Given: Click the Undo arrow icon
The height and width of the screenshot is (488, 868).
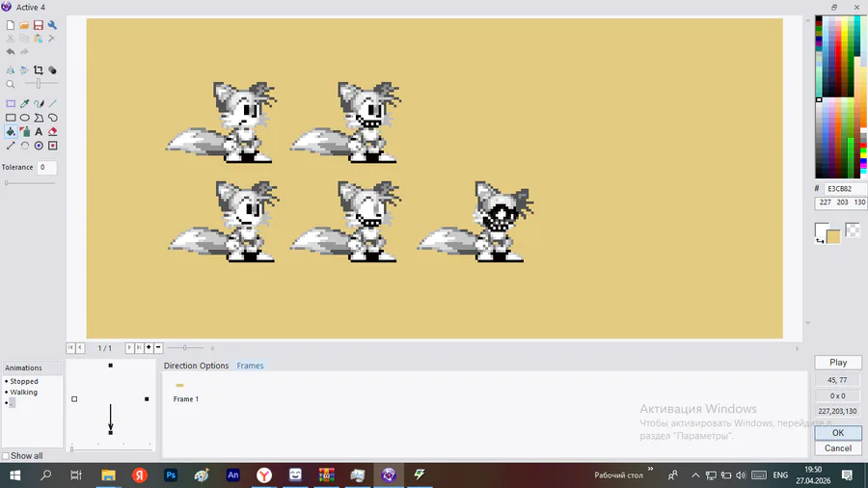Looking at the screenshot, I should tap(11, 51).
